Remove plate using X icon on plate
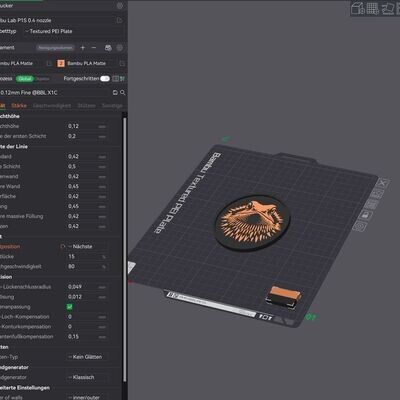 pos(383,183)
